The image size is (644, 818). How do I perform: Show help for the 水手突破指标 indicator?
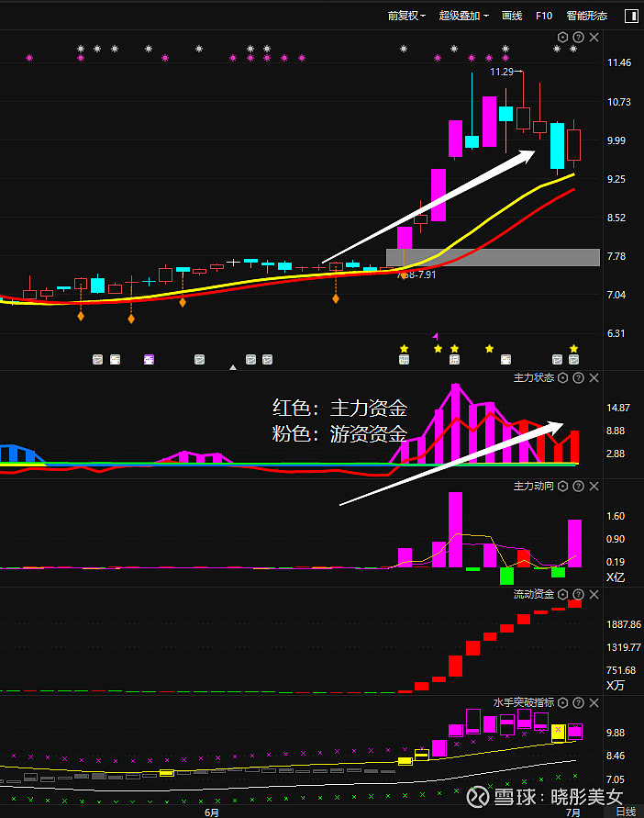click(578, 702)
